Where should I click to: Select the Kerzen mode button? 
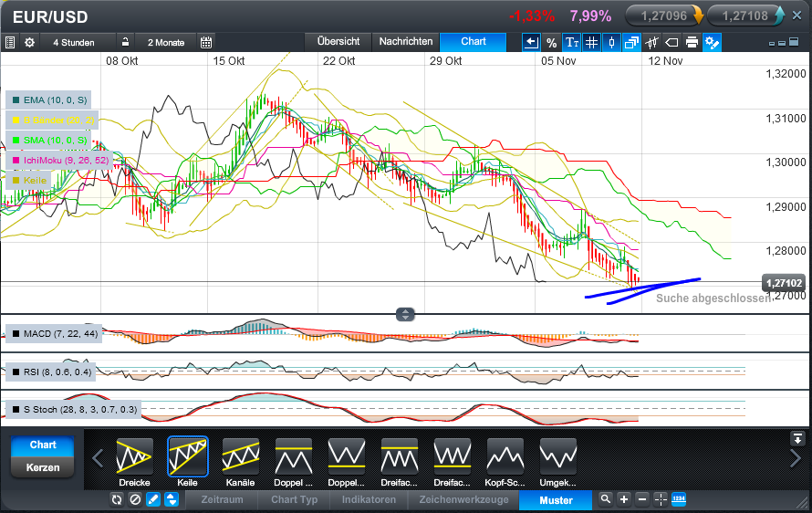[x=43, y=467]
